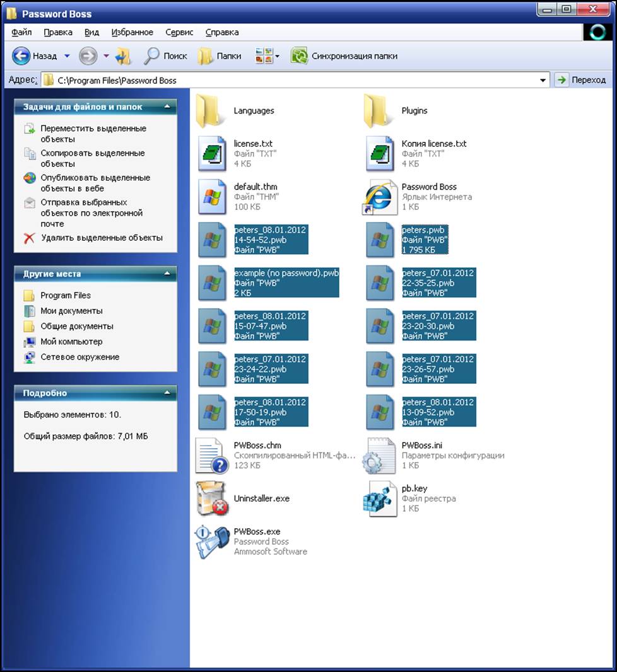
Task: Collapse the Другие места panel
Action: tap(167, 274)
